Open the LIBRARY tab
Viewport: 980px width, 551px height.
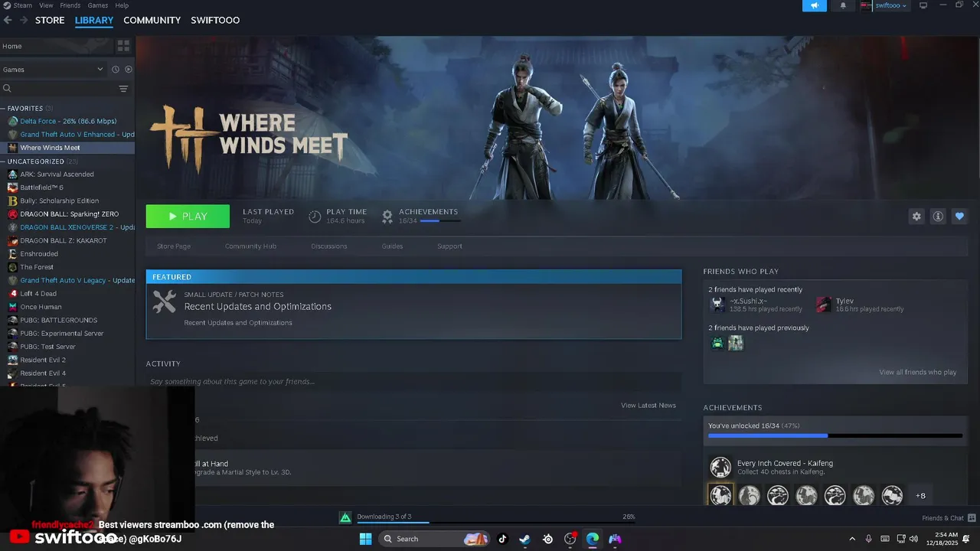(94, 20)
